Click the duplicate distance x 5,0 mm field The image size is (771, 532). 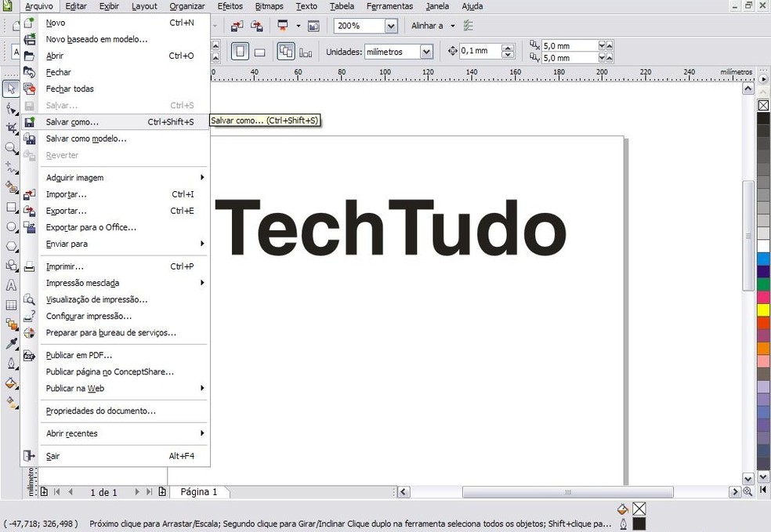click(x=570, y=45)
